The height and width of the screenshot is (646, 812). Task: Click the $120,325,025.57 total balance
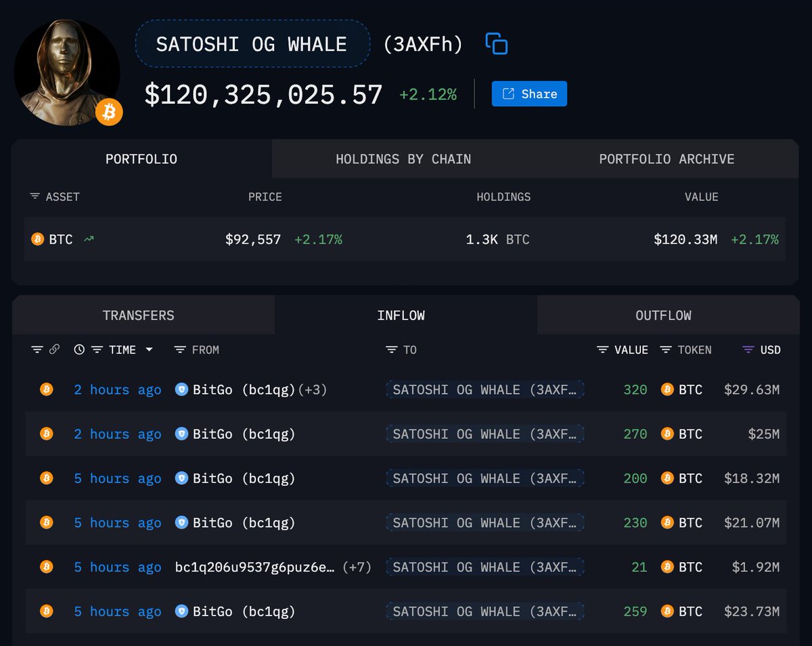(x=264, y=95)
